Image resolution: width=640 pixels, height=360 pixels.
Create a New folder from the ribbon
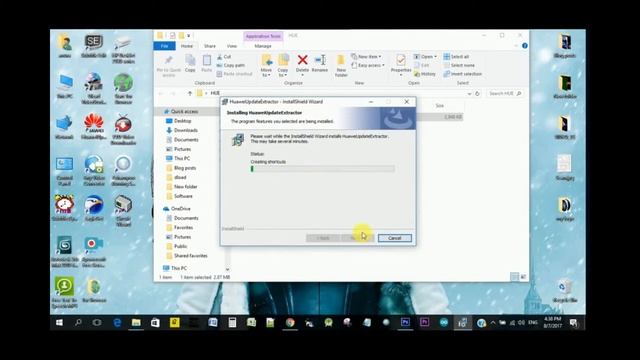click(341, 66)
